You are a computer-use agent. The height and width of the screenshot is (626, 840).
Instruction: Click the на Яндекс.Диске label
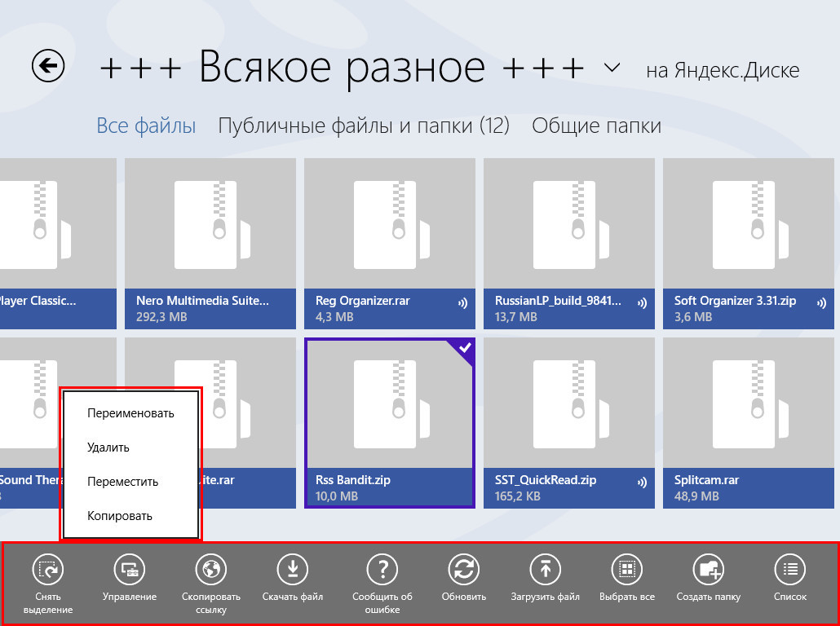723,71
